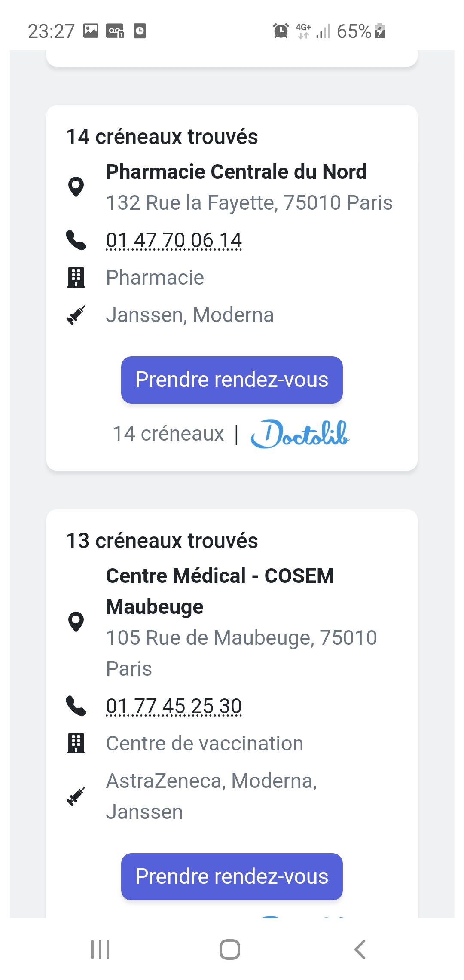
Task: Tap syringe icon beside AstraZeneca, Moderna, Janssen
Action: (76, 796)
